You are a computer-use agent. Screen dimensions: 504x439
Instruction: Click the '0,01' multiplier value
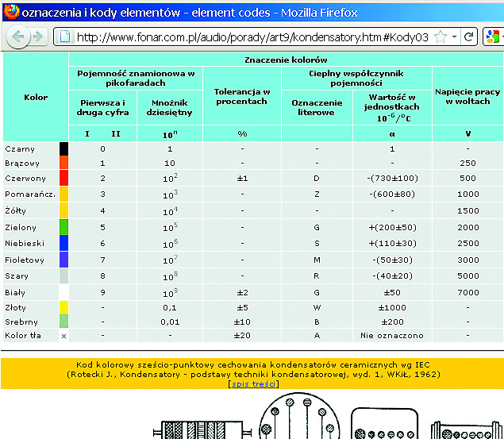tap(170, 322)
